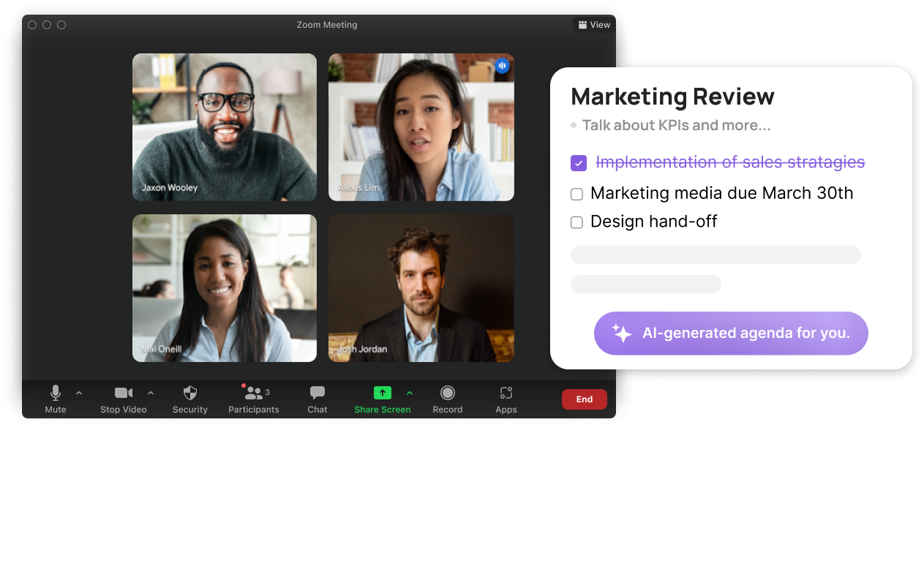This screenshot has height=572, width=924.
Task: Open the video camera options chevron
Action: coord(151,392)
